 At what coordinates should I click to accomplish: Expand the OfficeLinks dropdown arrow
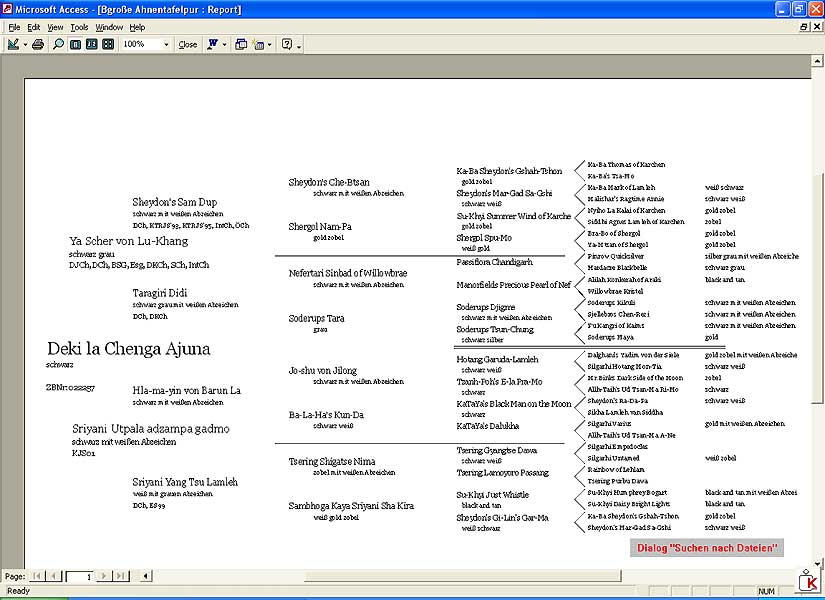(x=225, y=45)
